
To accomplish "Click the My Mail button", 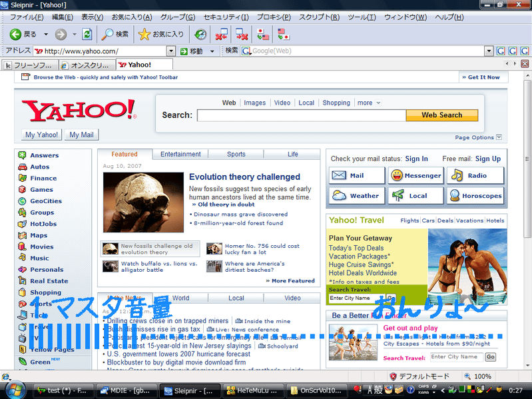I will [x=81, y=135].
